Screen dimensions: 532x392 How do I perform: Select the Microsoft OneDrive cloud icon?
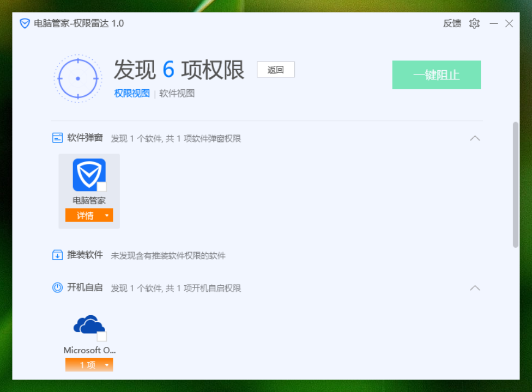tap(89, 324)
